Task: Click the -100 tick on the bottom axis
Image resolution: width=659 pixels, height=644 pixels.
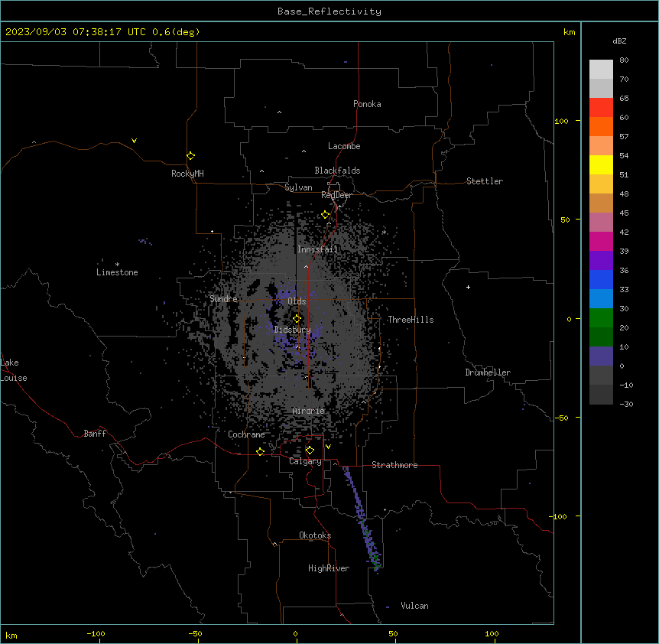Action: (x=96, y=633)
